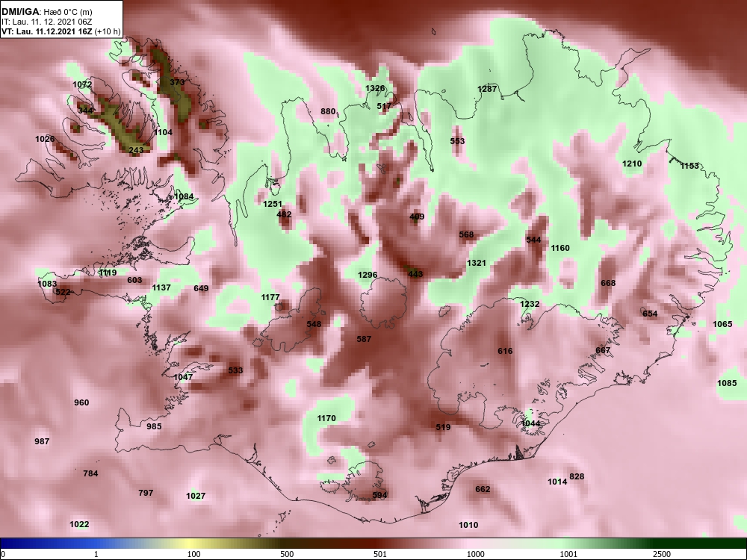Click the map value 1177

[x=270, y=297]
